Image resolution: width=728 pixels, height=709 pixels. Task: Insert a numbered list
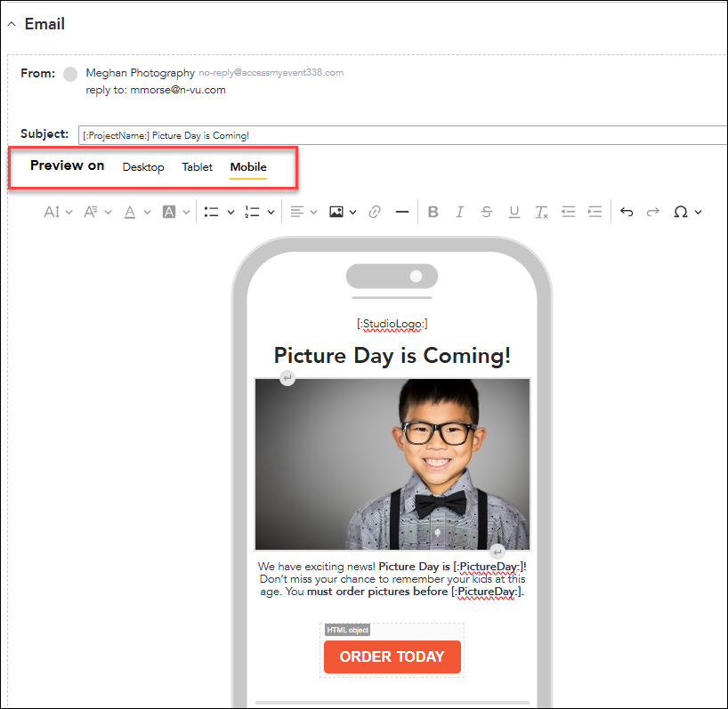pos(252,212)
